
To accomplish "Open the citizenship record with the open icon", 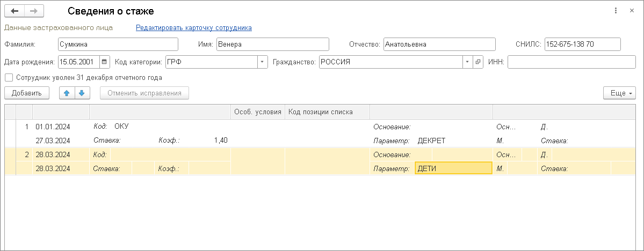I will [x=478, y=62].
